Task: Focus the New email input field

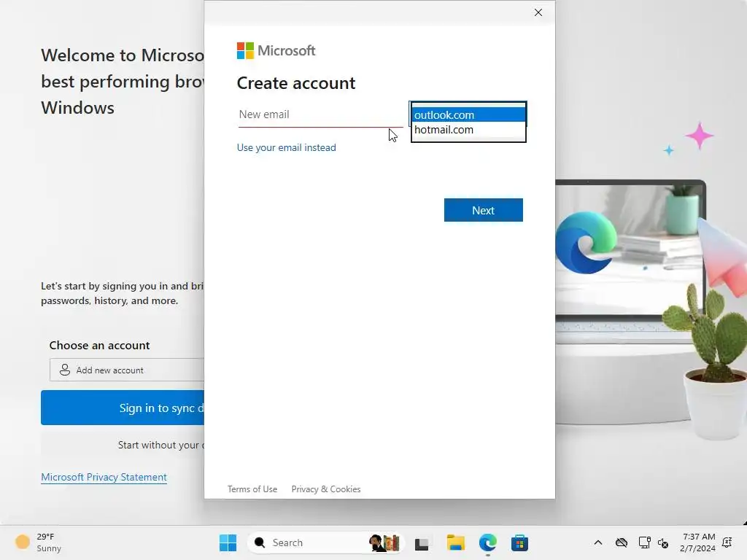Action: click(x=321, y=114)
